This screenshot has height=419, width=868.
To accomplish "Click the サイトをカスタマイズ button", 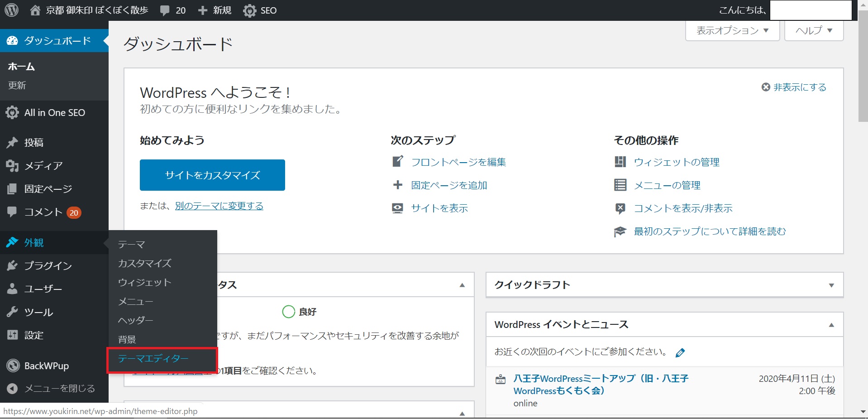I will tap(212, 175).
